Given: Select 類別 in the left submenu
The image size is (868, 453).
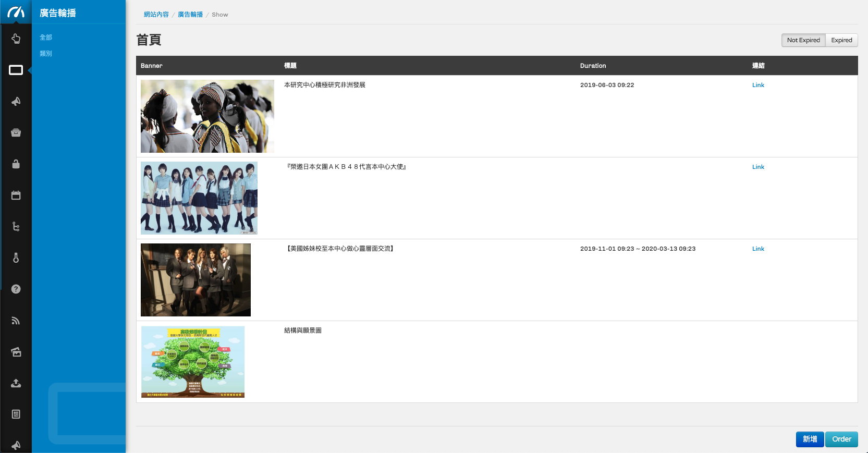Looking at the screenshot, I should 46,54.
